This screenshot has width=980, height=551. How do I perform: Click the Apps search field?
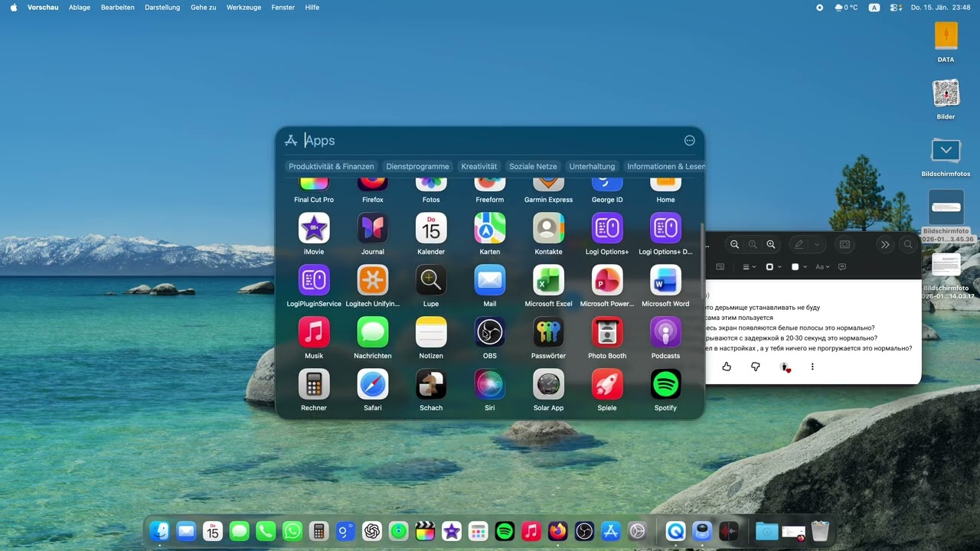[490, 140]
